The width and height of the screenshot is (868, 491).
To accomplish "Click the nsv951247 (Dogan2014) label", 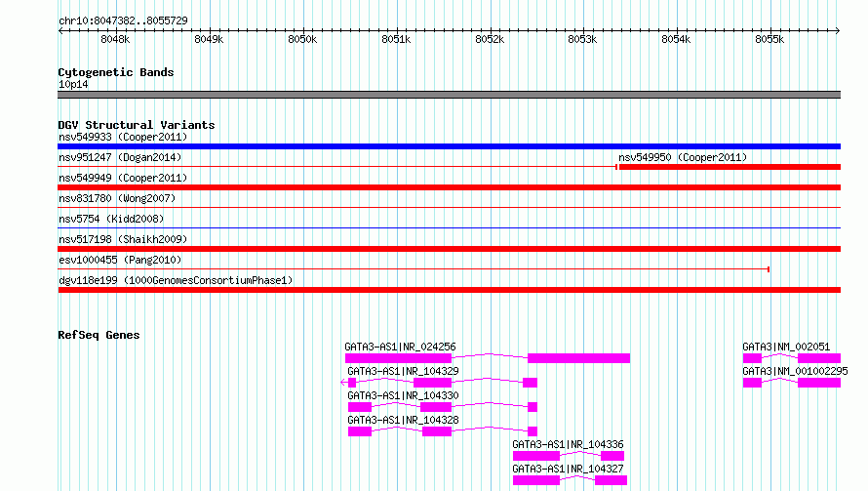I will pyautogui.click(x=120, y=157).
